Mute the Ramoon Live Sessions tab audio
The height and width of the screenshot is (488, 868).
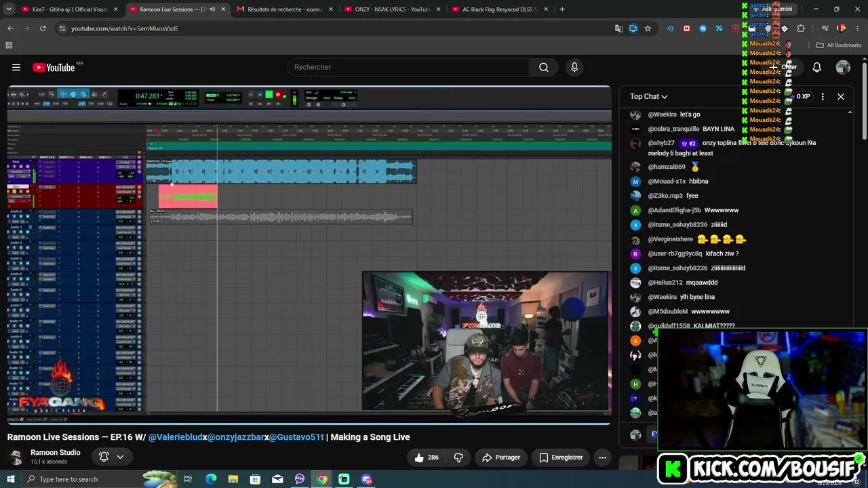pos(212,9)
